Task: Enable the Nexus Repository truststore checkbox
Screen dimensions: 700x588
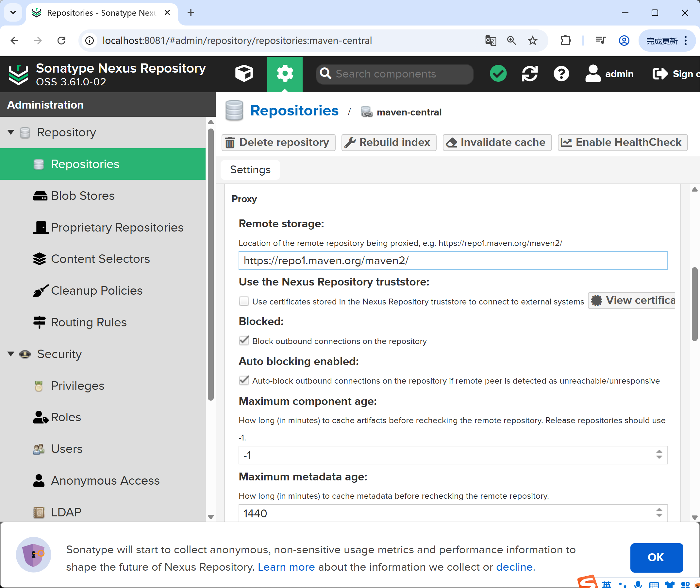Action: coord(244,301)
